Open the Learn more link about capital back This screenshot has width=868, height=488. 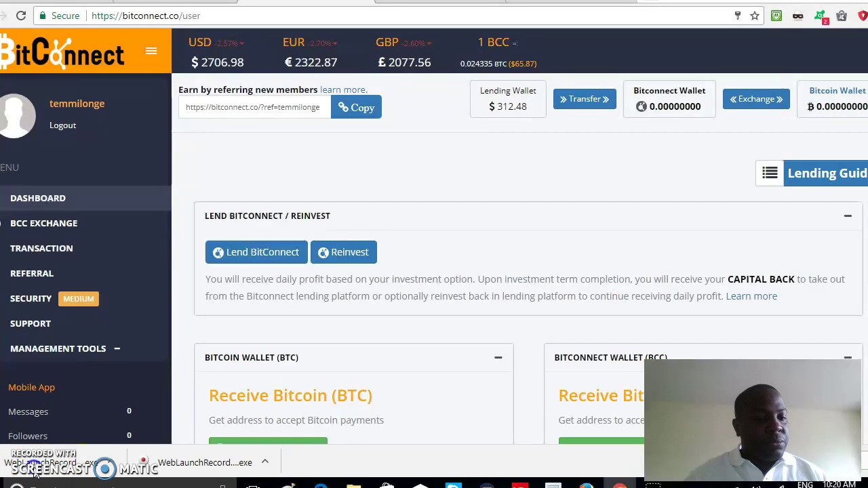[x=751, y=296]
